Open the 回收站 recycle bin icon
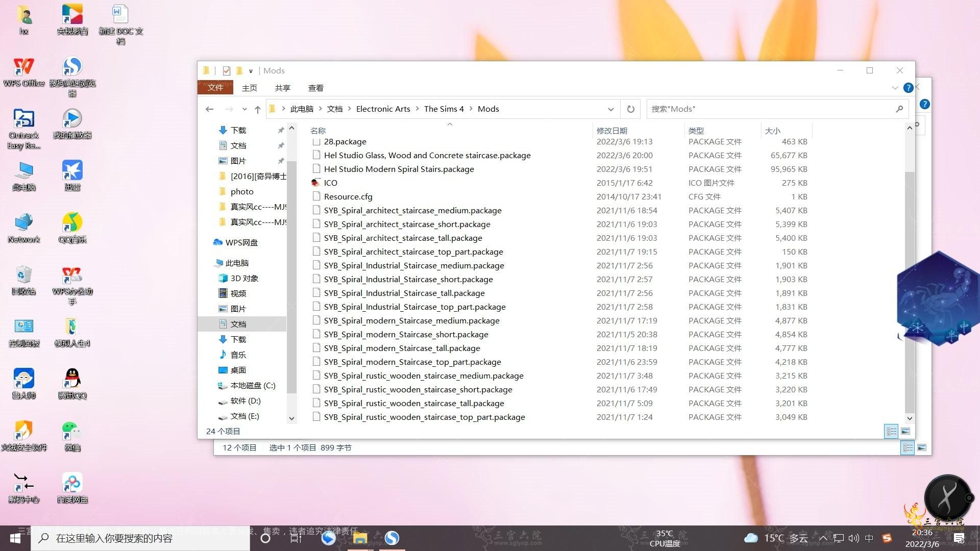980x551 pixels. [23, 280]
